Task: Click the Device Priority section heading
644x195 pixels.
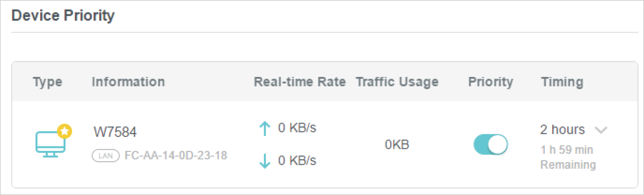Action: [x=63, y=15]
